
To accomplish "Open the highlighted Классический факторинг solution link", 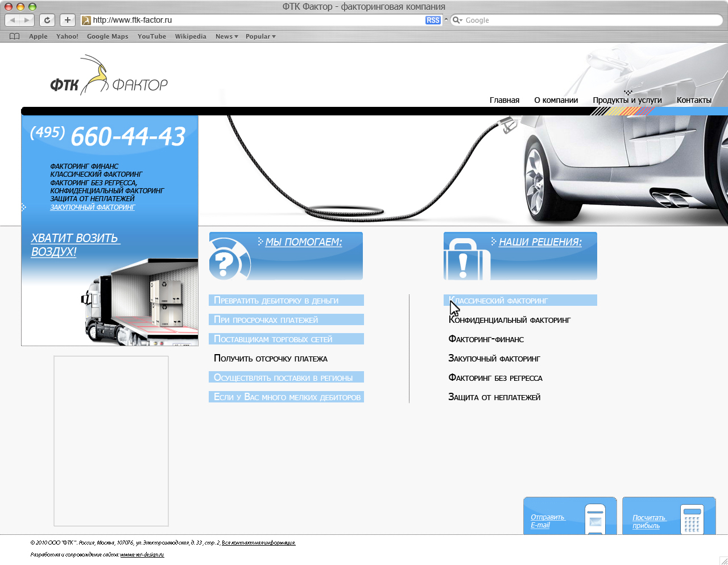I will tap(520, 301).
